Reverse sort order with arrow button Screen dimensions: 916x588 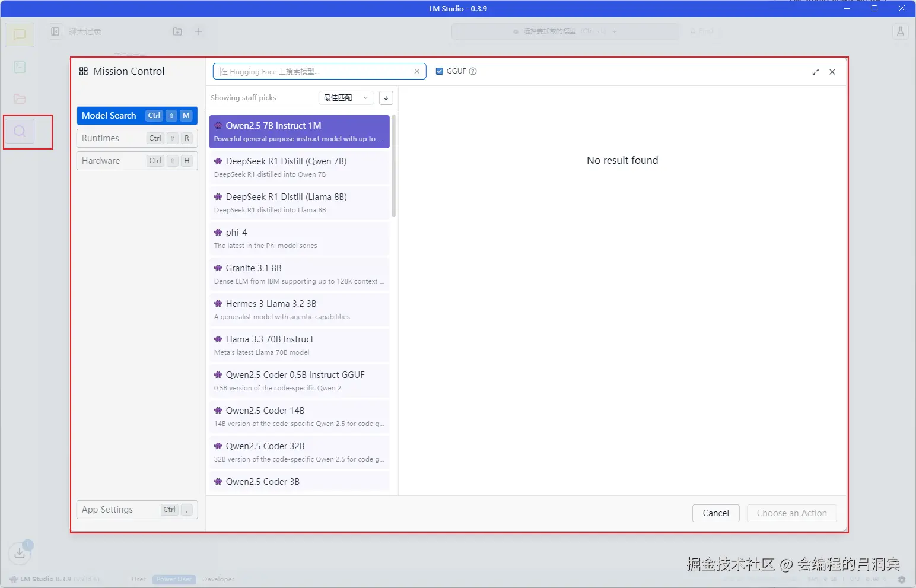click(386, 98)
